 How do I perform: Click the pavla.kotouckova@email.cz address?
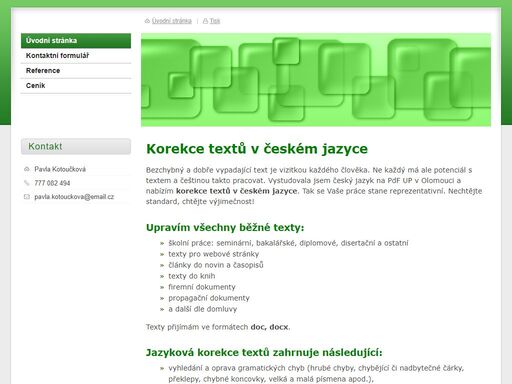pos(74,197)
